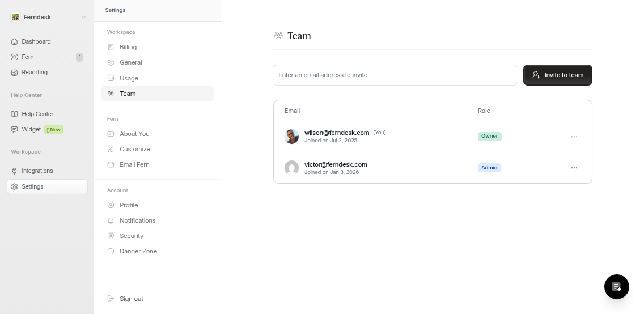
Task: Click the Notifications bell icon
Action: click(111, 220)
